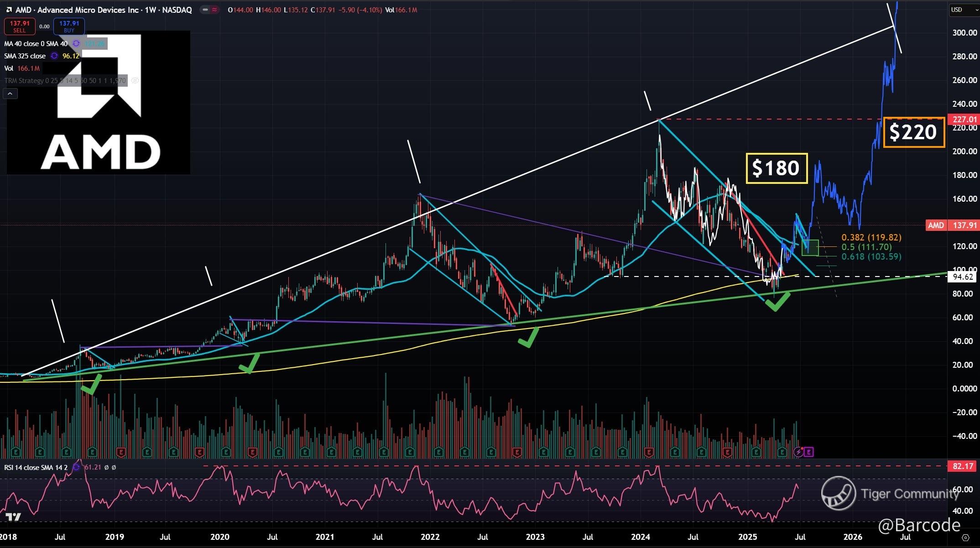Viewport: 980px width, 548px height.
Task: Click the 137.91 last-price label on axis
Action: (964, 225)
